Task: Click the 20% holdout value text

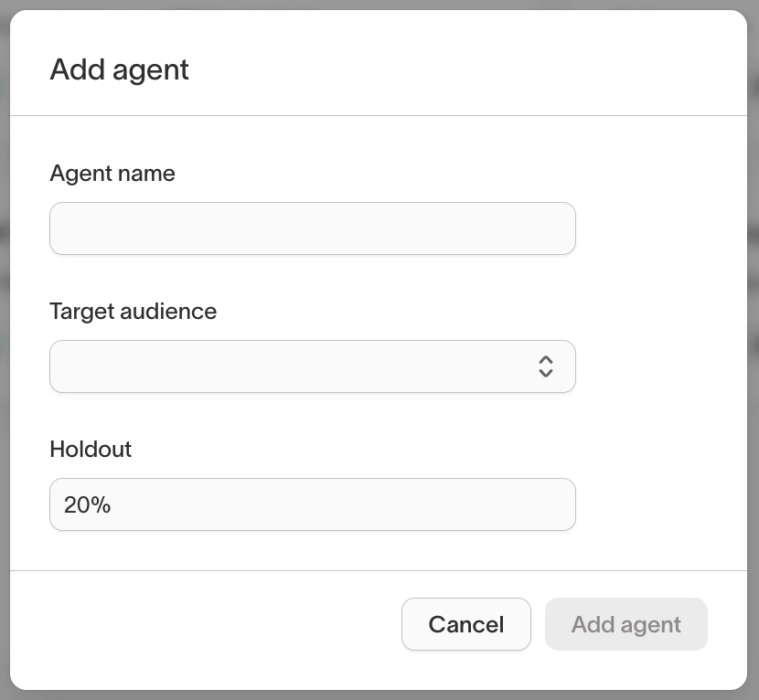Action: (x=85, y=504)
